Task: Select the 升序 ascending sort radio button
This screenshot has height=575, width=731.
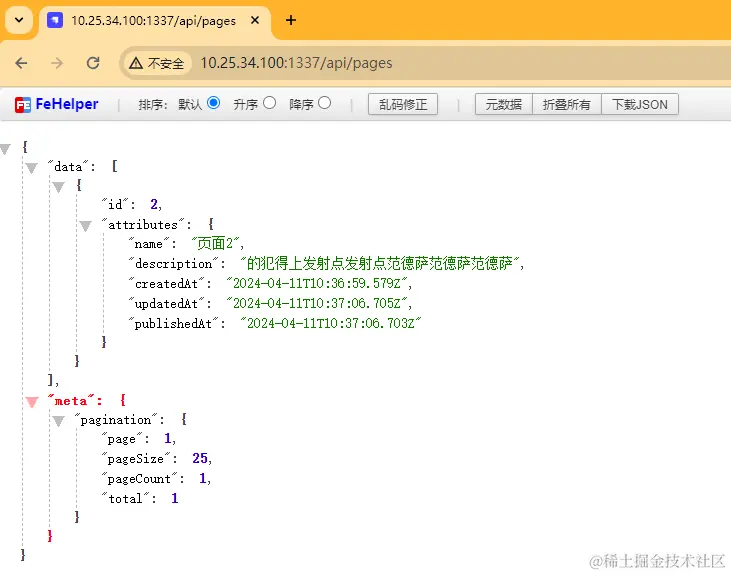Action: pos(269,103)
